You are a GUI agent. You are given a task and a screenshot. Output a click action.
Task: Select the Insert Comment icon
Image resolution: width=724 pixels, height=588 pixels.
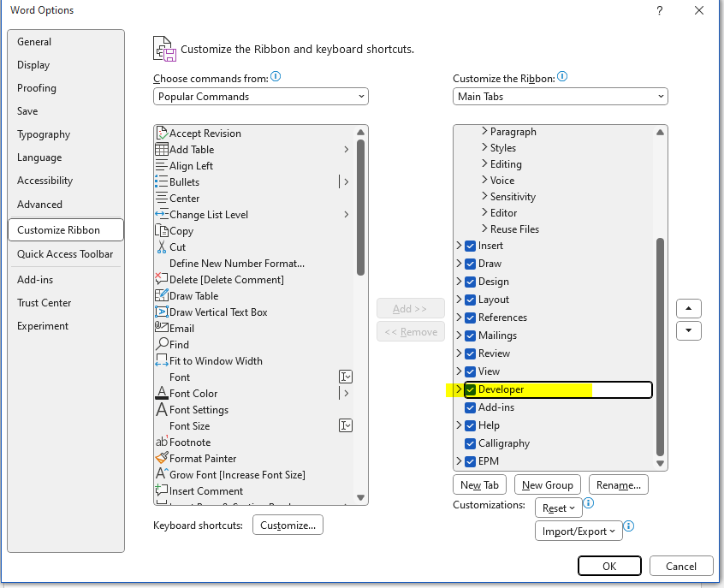coord(161,490)
